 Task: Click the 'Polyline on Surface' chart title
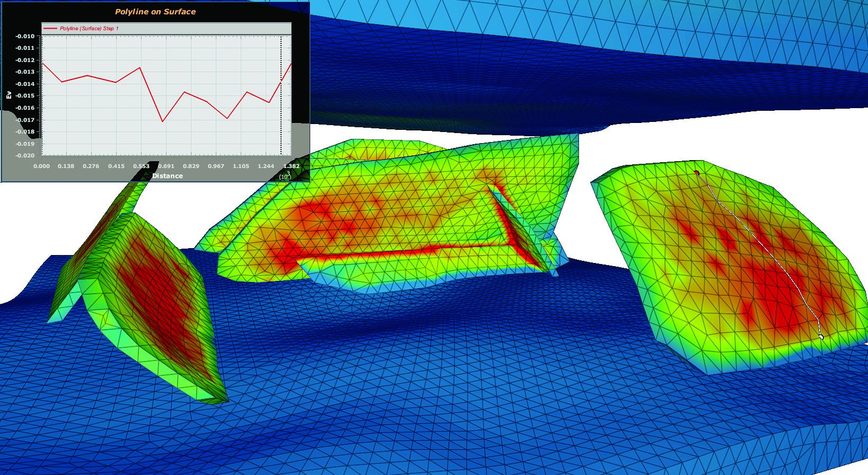155,12
